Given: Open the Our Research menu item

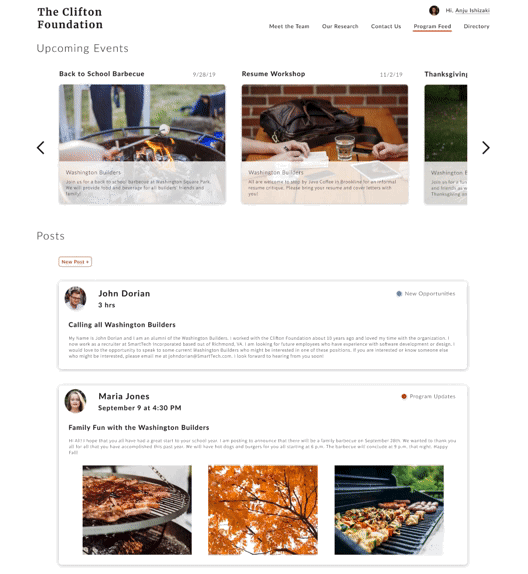Looking at the screenshot, I should point(340,26).
